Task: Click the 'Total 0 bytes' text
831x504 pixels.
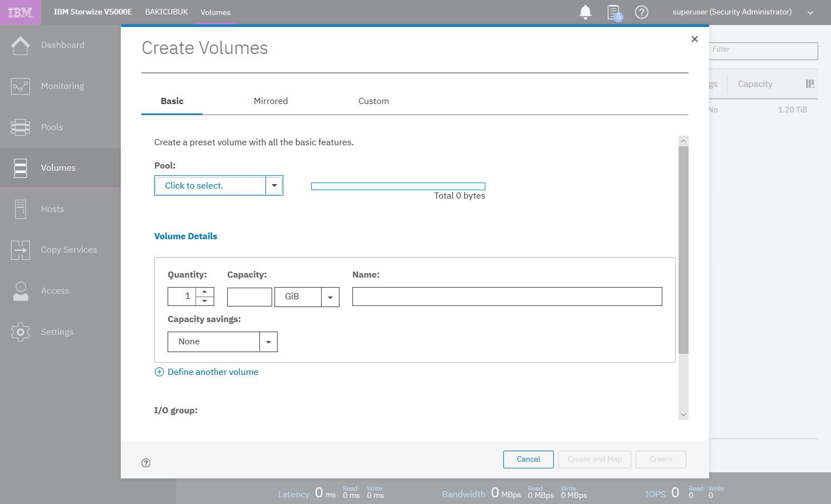Action: coord(460,196)
